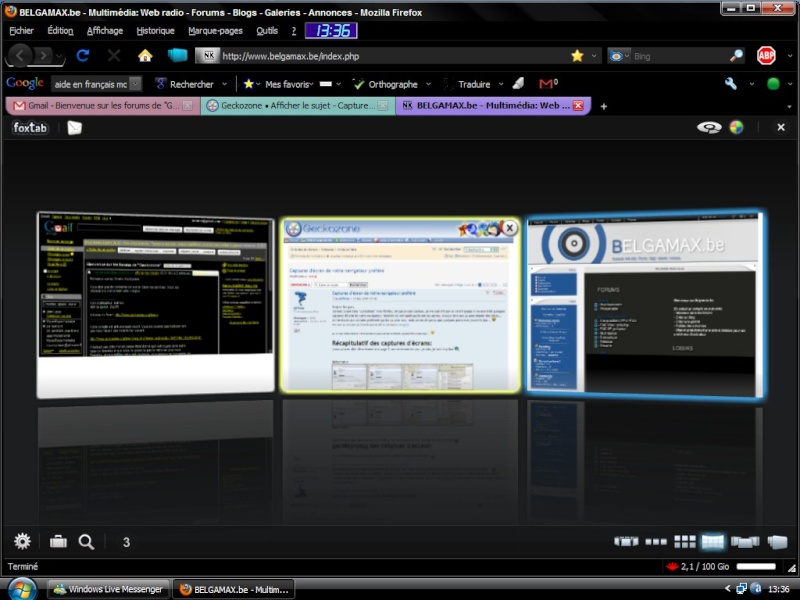The image size is (800, 600).
Task: Open the Adblock Plus ABP icon
Action: [766, 56]
